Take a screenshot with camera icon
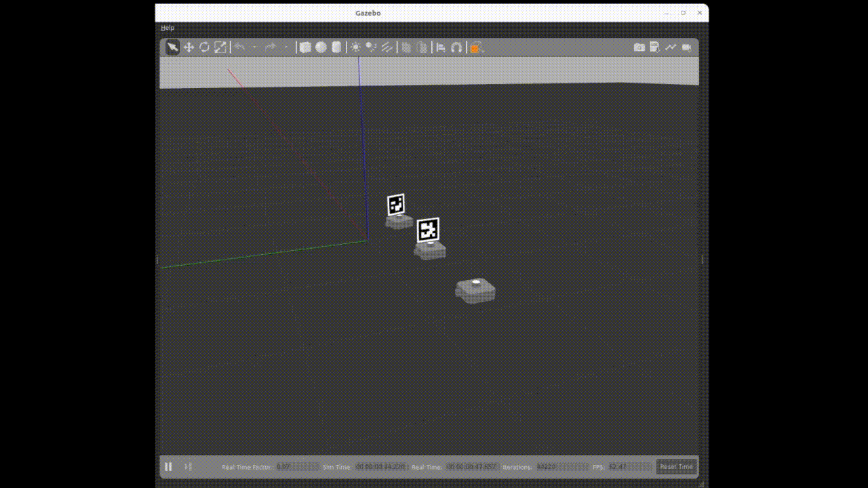The width and height of the screenshot is (868, 488). 639,47
